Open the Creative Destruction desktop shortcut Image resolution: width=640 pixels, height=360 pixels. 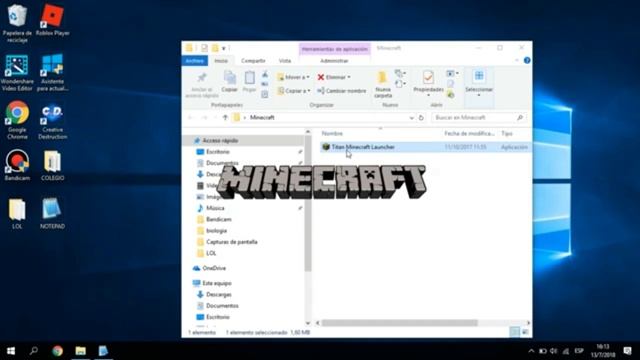pos(52,121)
